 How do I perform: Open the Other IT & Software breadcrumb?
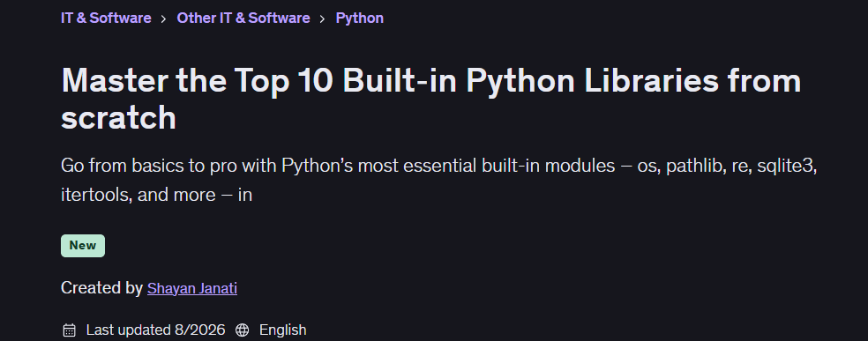click(x=243, y=19)
